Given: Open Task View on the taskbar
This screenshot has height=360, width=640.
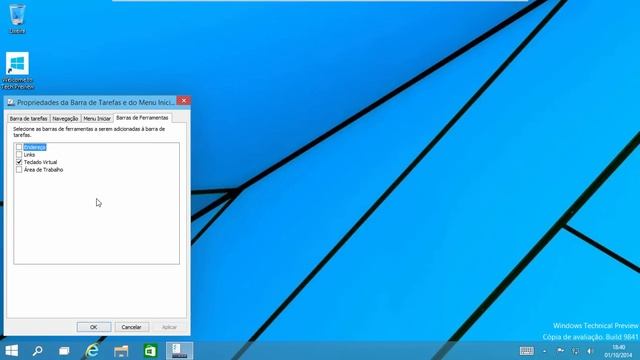Looking at the screenshot, I should pyautogui.click(x=64, y=351).
